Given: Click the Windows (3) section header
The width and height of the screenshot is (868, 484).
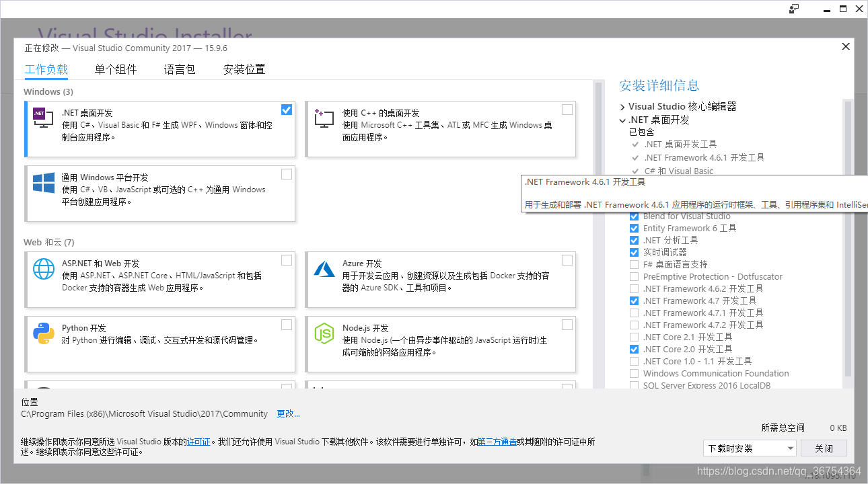Looking at the screenshot, I should [48, 91].
